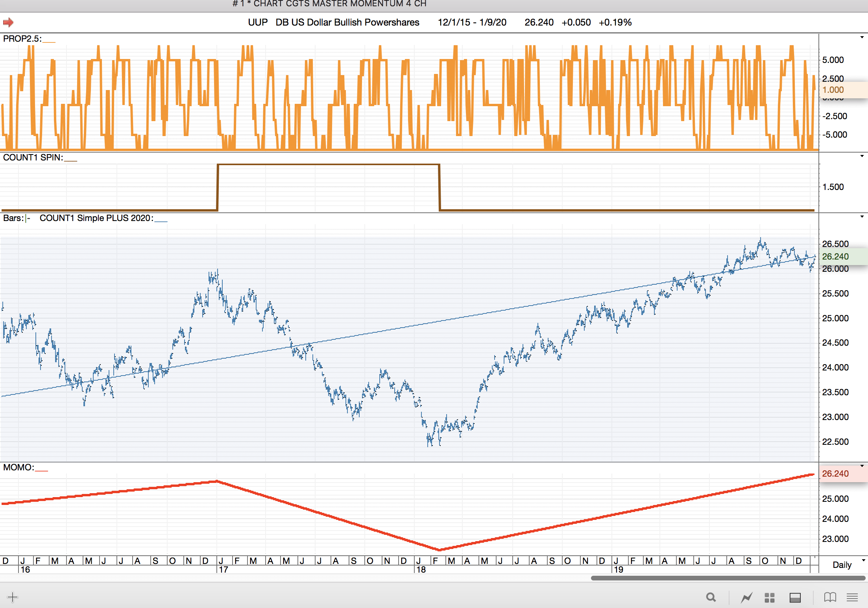Open the PROP2.5 pane dropdown arrow
This screenshot has width=868, height=608.
862,37
